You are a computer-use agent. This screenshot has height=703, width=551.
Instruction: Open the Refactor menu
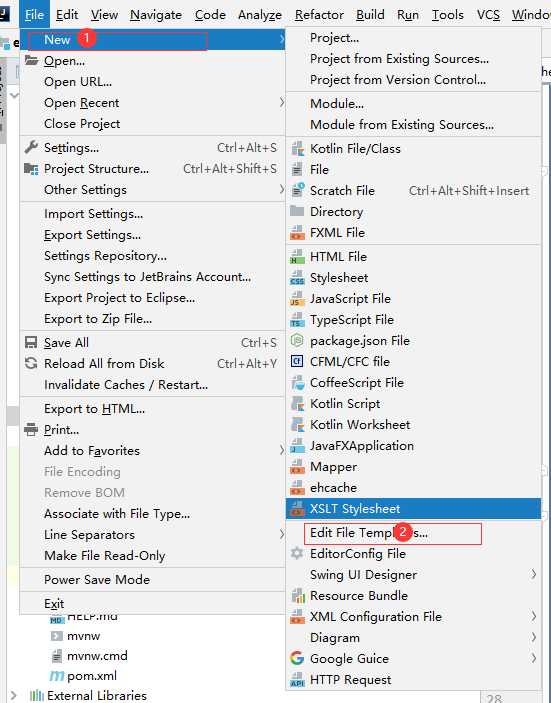click(x=319, y=15)
